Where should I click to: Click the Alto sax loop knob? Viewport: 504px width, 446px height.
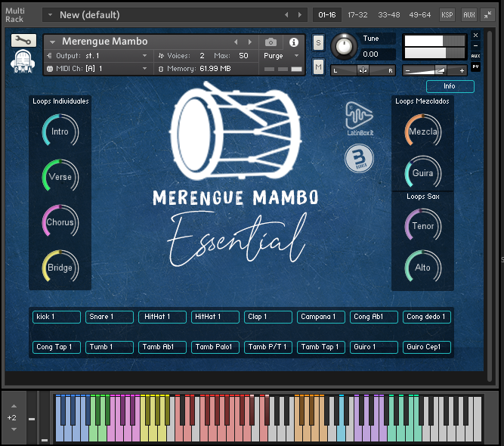pos(423,267)
